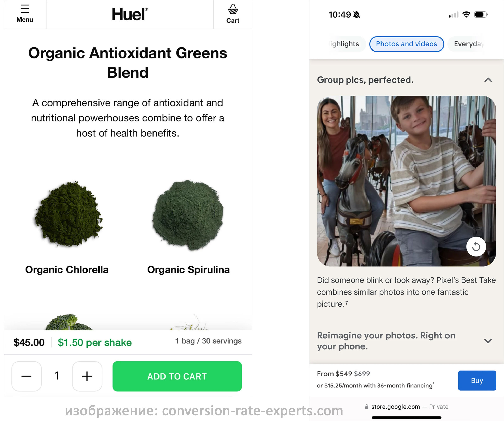Select the Photos and videos tab
504x421 pixels.
click(406, 44)
